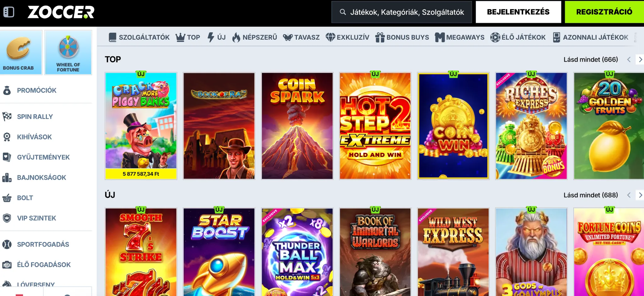Screen dimensions: 644x296
Task: Click the Zoccer logo
Action: [x=61, y=12]
